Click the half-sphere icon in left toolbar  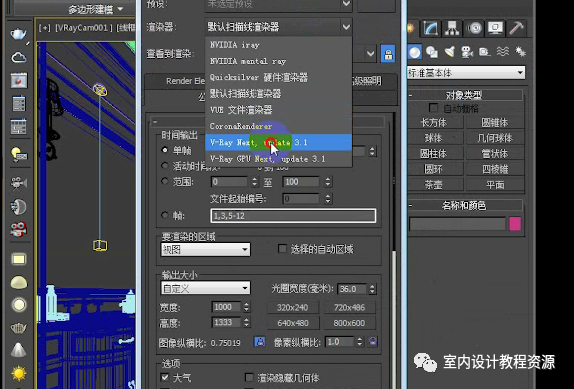(x=18, y=207)
